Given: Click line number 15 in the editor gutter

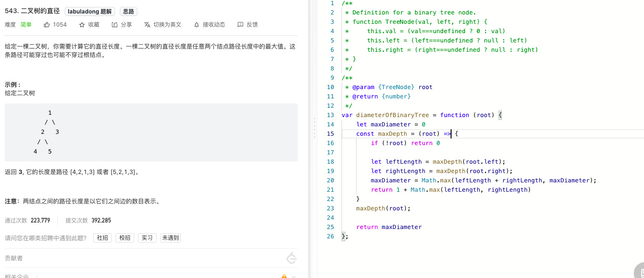Looking at the screenshot, I should pyautogui.click(x=331, y=134).
